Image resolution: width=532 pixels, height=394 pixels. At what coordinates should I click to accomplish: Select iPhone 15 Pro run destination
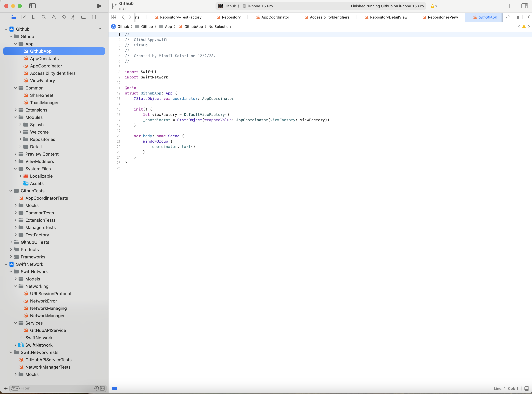pyautogui.click(x=260, y=6)
